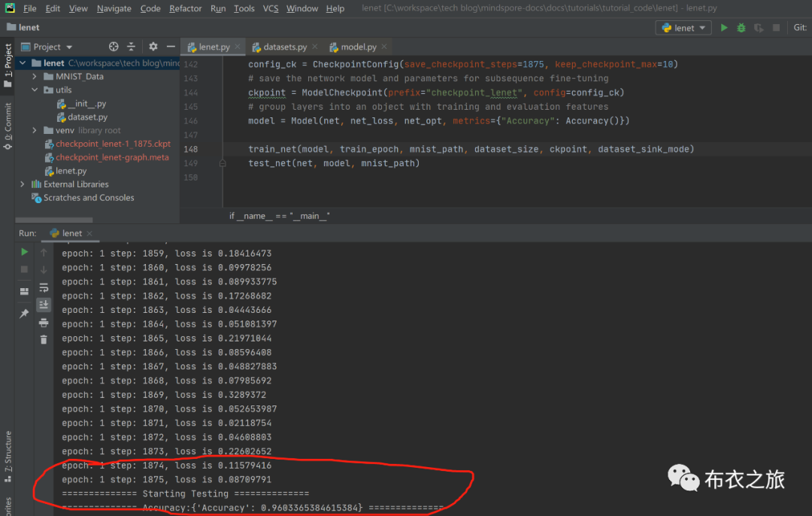812x516 pixels.
Task: Print the console output
Action: (44, 322)
